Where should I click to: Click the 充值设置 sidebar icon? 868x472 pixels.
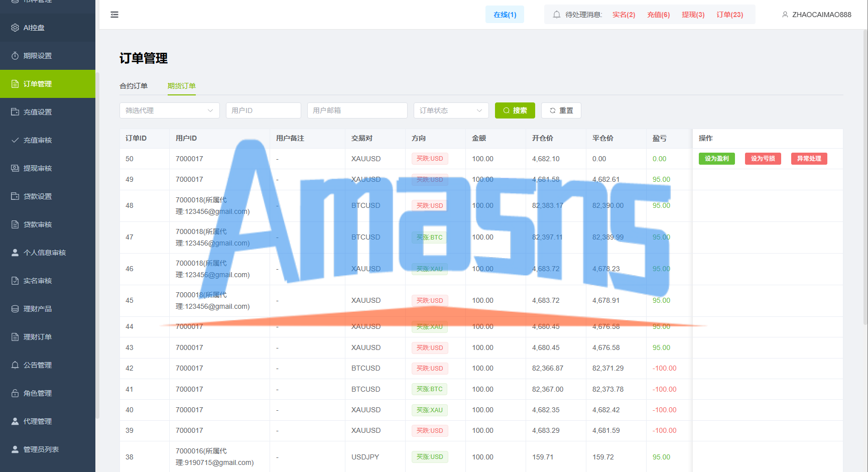click(x=15, y=112)
